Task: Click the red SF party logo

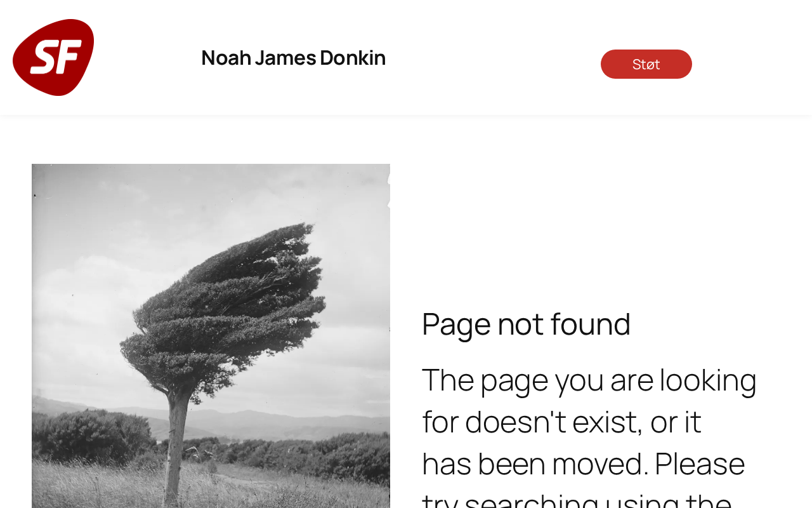Action: 53,57
